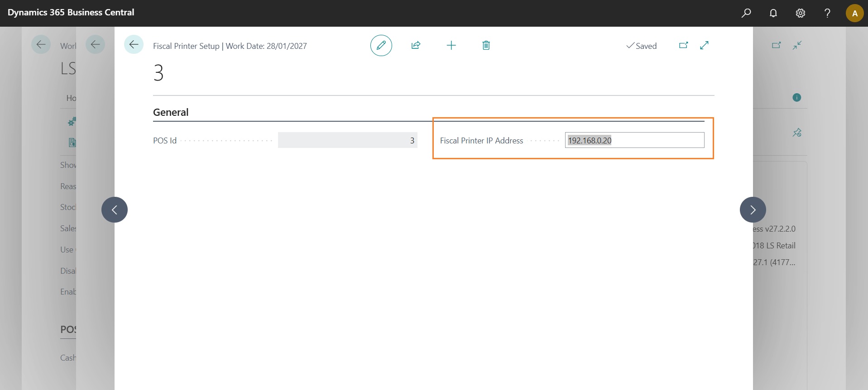This screenshot has width=868, height=390.
Task: Open Fiscal Printer Setup in a new window
Action: (x=683, y=45)
